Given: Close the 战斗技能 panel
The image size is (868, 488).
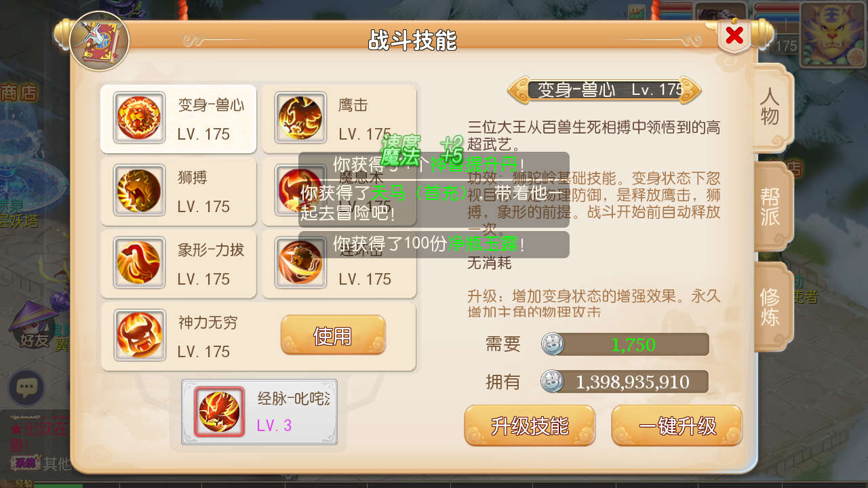Looking at the screenshot, I should point(734,36).
